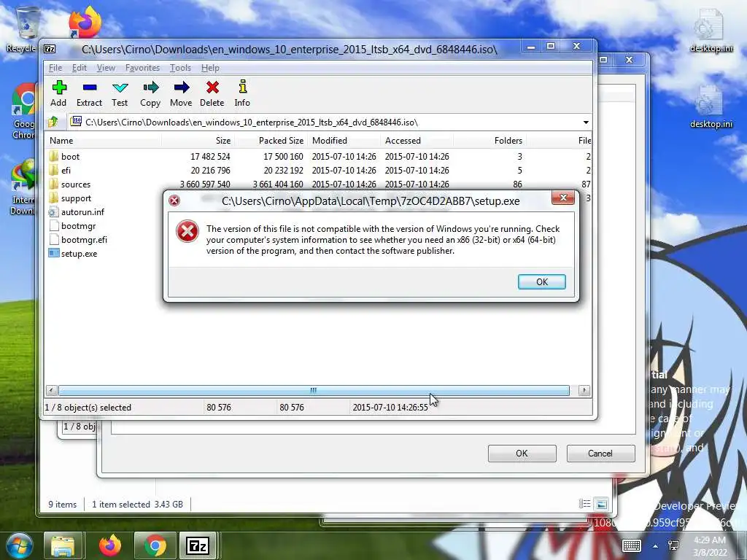Open the Firefox desktop shortcut
The width and height of the screenshot is (747, 560).
[x=85, y=21]
